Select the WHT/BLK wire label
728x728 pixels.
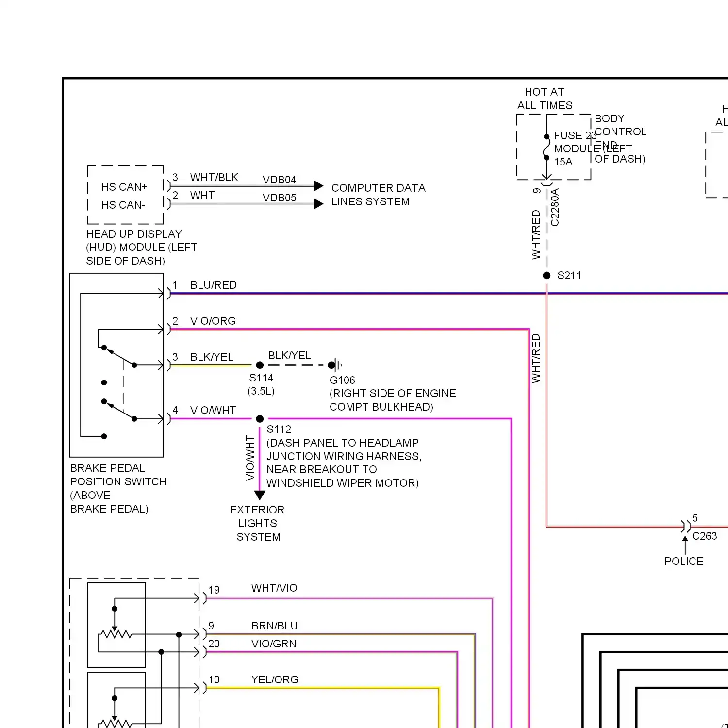[214, 177]
